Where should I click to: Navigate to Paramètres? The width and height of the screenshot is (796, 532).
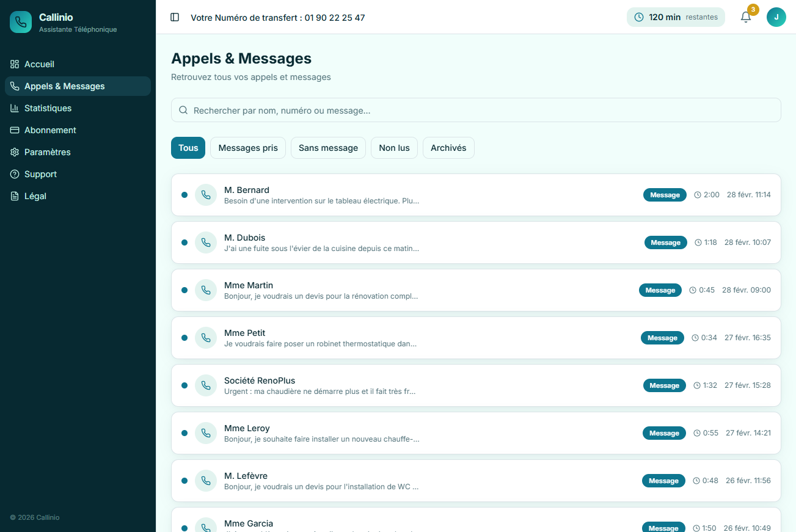[x=47, y=152]
